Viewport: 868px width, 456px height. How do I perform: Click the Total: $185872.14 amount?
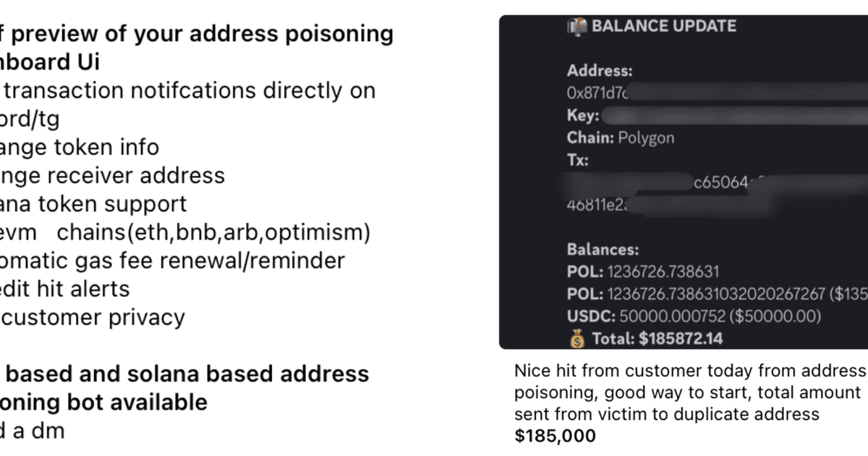pyautogui.click(x=658, y=339)
